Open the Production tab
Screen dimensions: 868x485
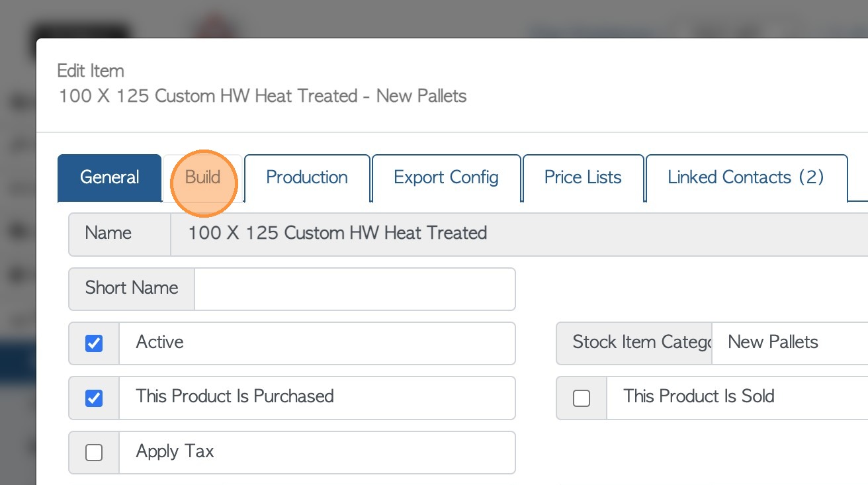click(307, 177)
